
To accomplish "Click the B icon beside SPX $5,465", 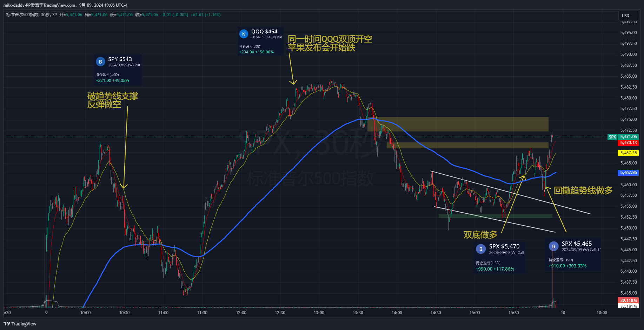I will point(553,246).
